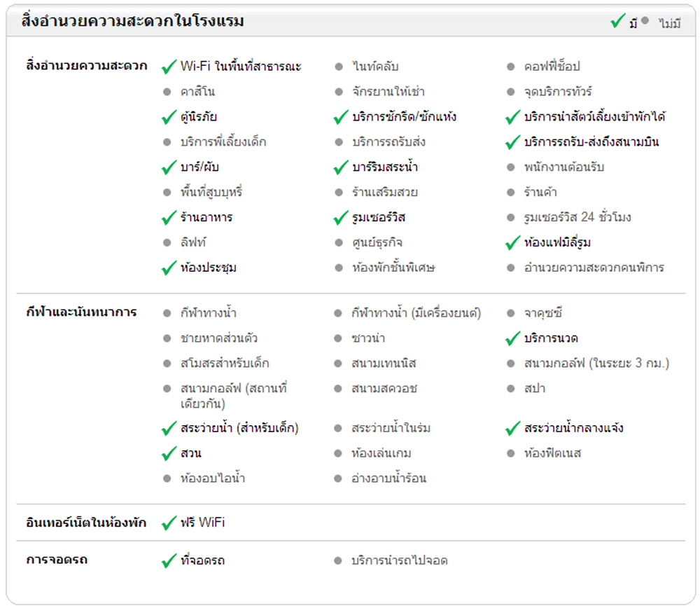Click the green check for บริการนวด
The image size is (700, 608).
[x=513, y=339]
